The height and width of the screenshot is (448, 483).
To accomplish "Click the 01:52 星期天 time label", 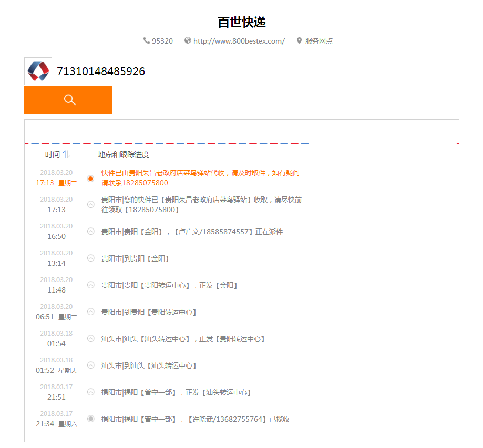I will (x=56, y=370).
